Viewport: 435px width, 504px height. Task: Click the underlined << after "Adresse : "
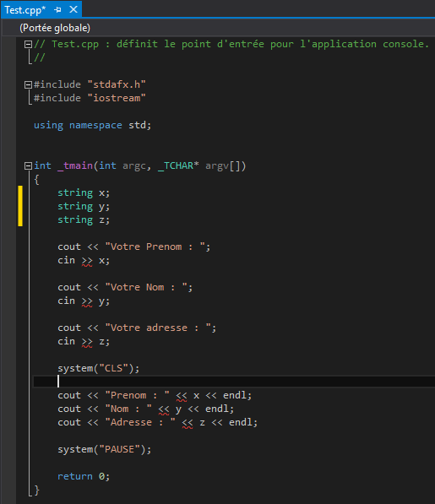pyautogui.click(x=188, y=423)
